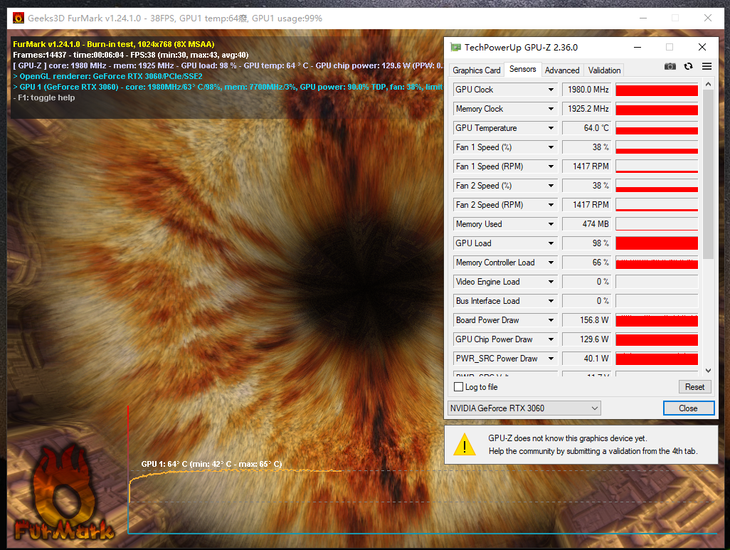Click the 64.0 °C temperature value
This screenshot has height=550, width=730.
click(586, 128)
